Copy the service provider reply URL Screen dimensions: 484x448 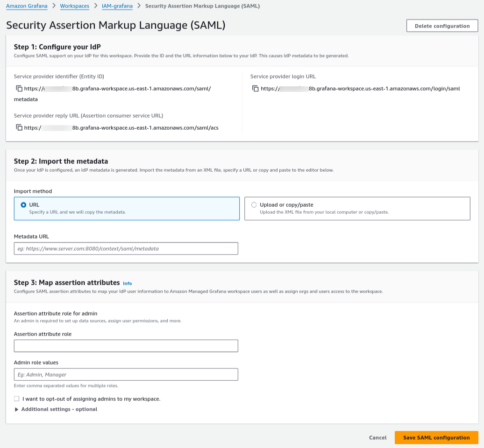[19, 127]
